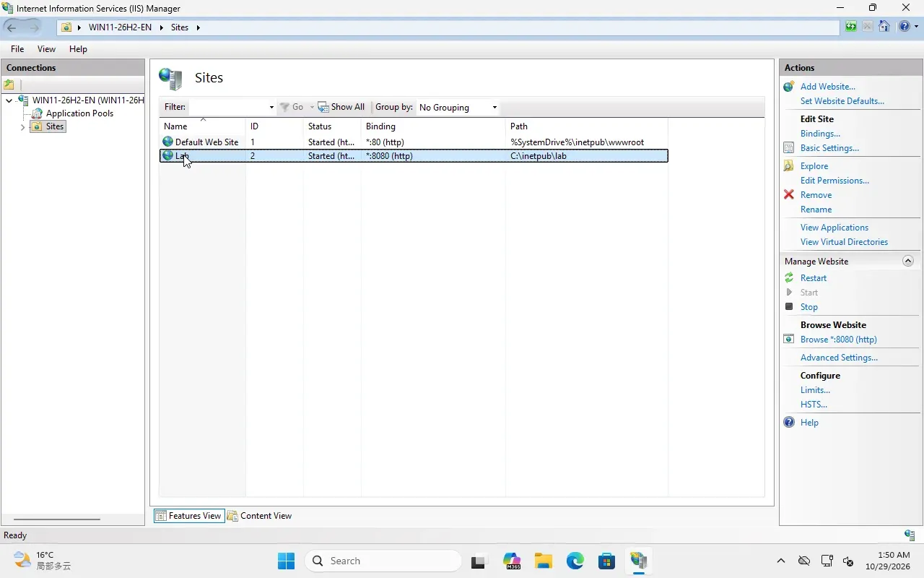
Task: Open the View menu
Action: 46,49
